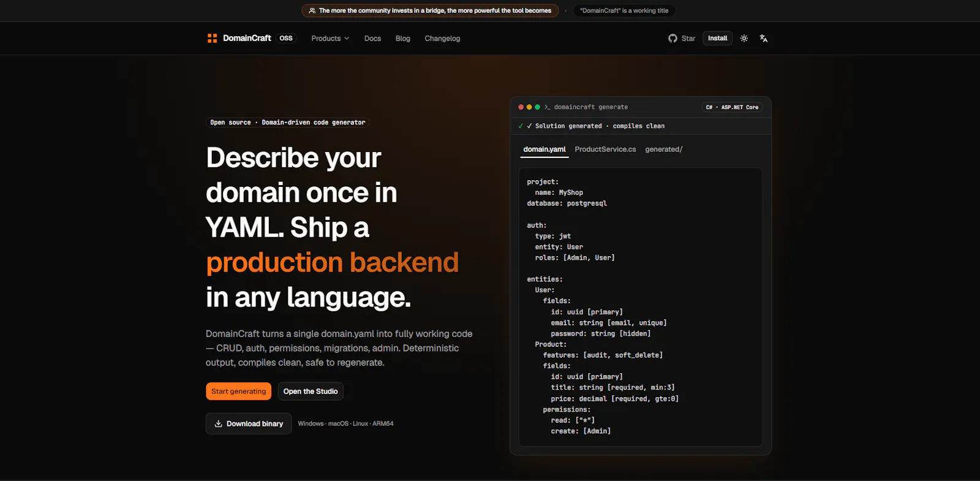Click the 'password: string [hidden]' line
This screenshot has width=980, height=481.
point(600,334)
